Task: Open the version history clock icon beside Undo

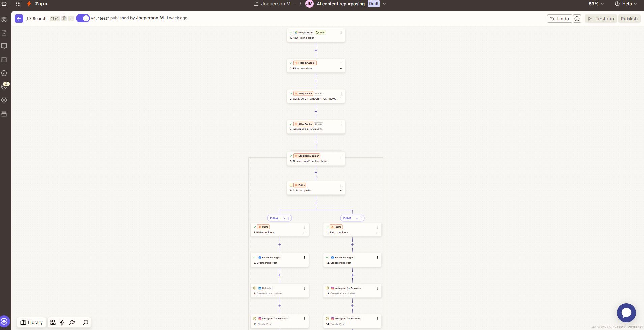Action: pyautogui.click(x=577, y=19)
